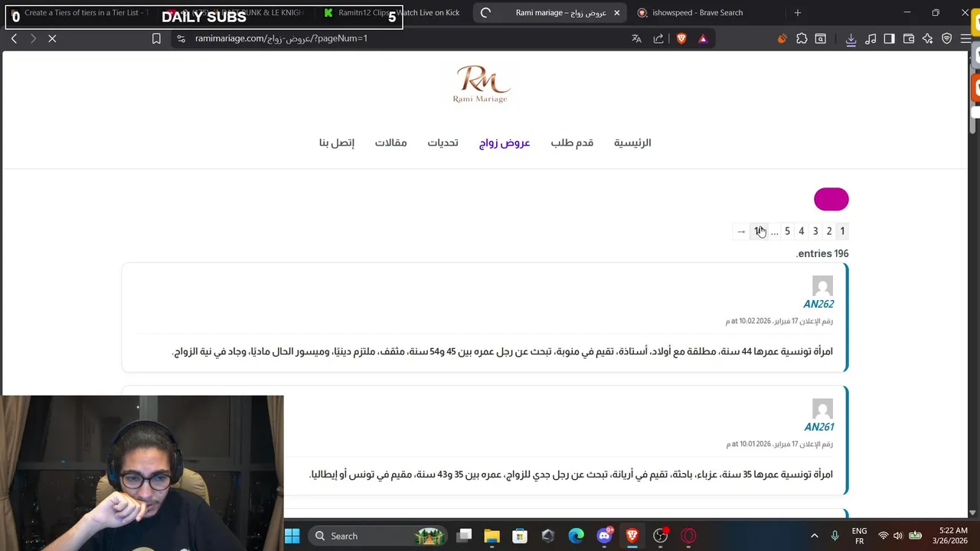The height and width of the screenshot is (551, 980).
Task: Open Leo AI sparkle icon
Action: pyautogui.click(x=927, y=38)
